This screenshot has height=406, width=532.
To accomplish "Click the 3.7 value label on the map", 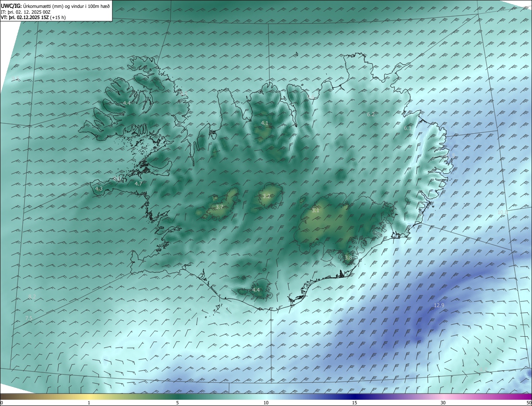I will click(x=219, y=207).
